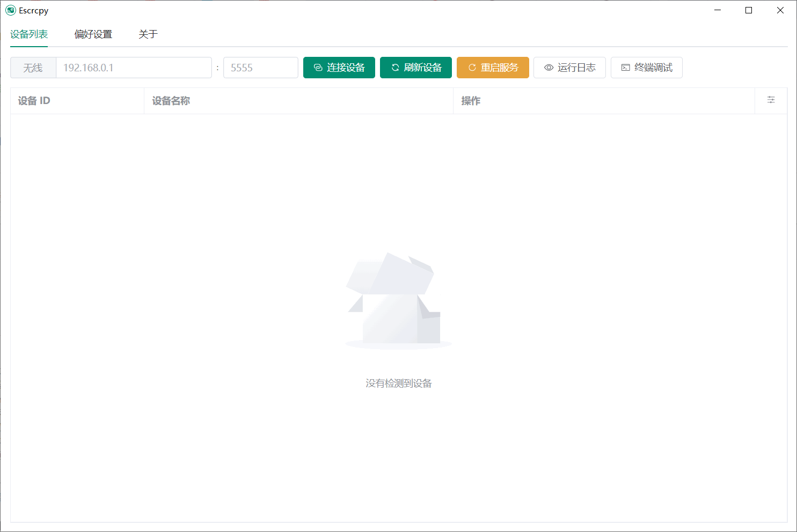Click the 设备 ID column header
The width and height of the screenshot is (797, 532).
click(x=34, y=101)
